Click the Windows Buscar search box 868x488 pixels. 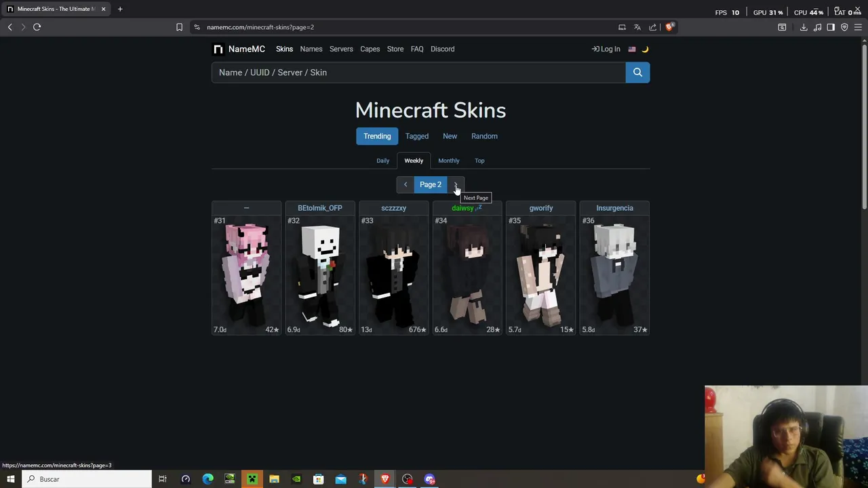coord(87,479)
